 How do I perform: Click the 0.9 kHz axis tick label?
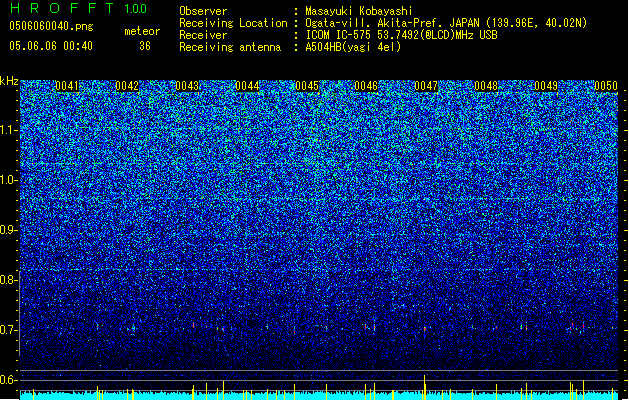click(x=7, y=230)
